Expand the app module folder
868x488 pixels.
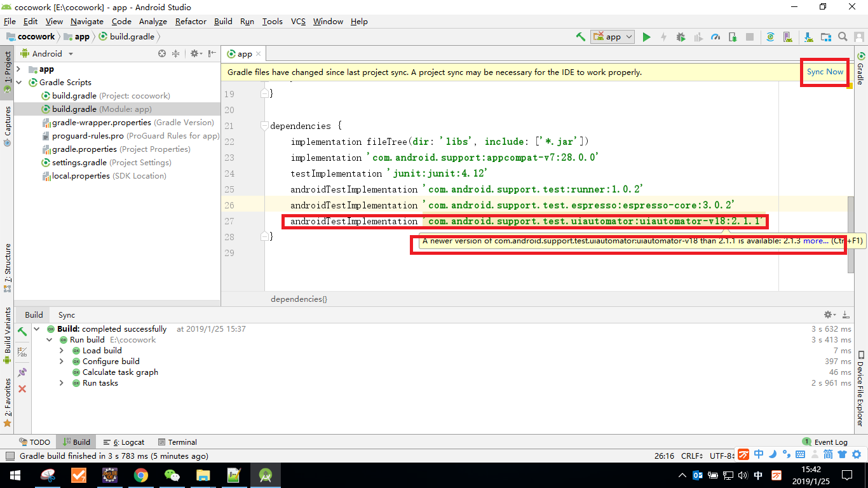[19, 69]
